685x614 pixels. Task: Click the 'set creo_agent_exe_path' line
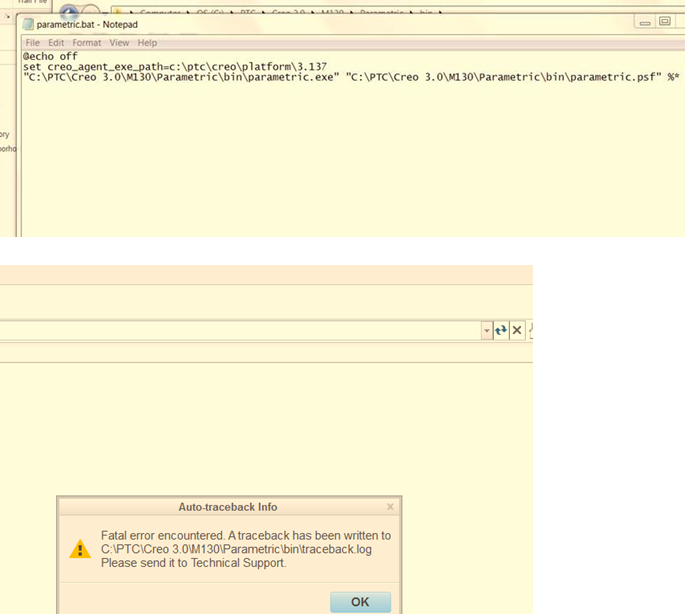tap(175, 67)
